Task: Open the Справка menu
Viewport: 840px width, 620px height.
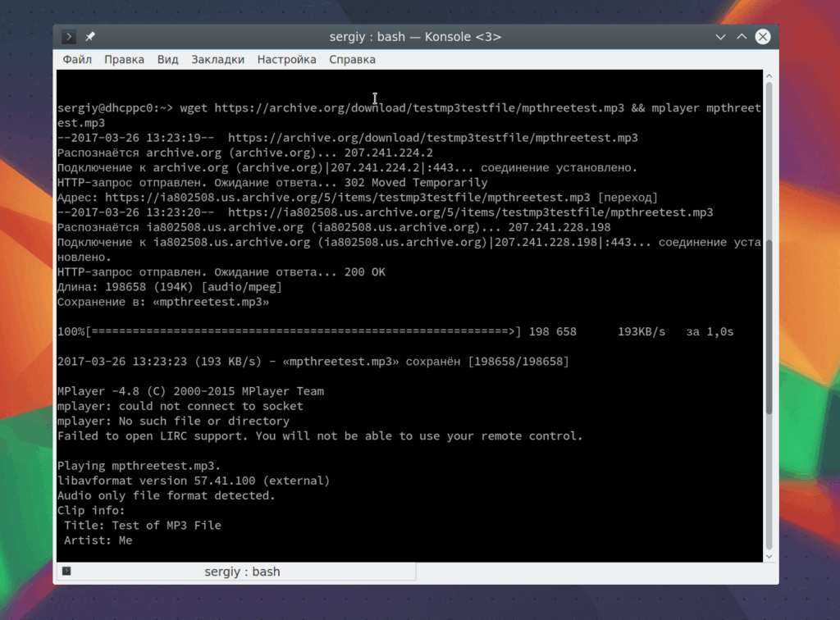Action: [352, 59]
